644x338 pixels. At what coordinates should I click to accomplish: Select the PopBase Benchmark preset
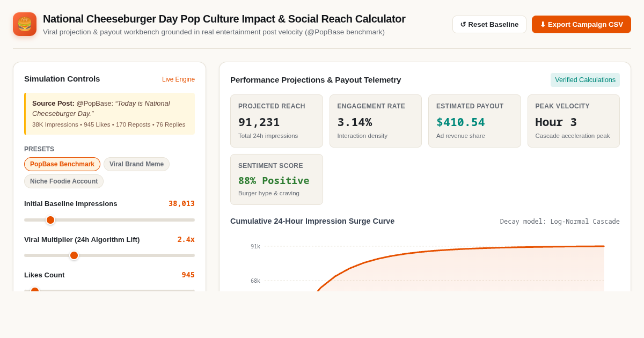coord(62,164)
